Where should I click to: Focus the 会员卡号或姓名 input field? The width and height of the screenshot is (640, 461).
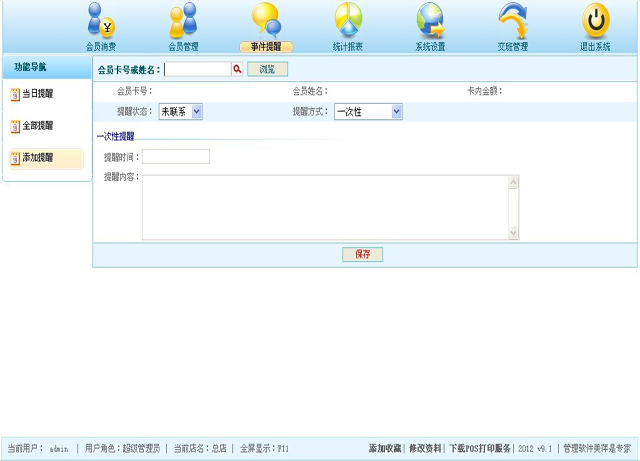197,69
